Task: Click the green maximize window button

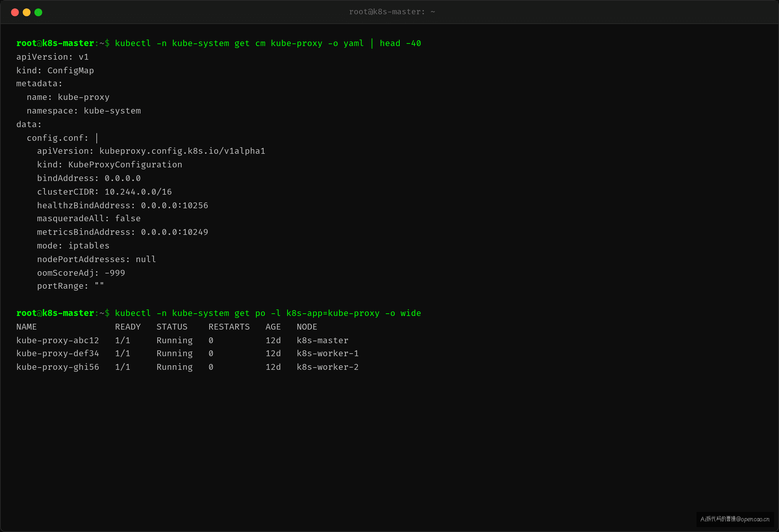Action: pyautogui.click(x=38, y=12)
